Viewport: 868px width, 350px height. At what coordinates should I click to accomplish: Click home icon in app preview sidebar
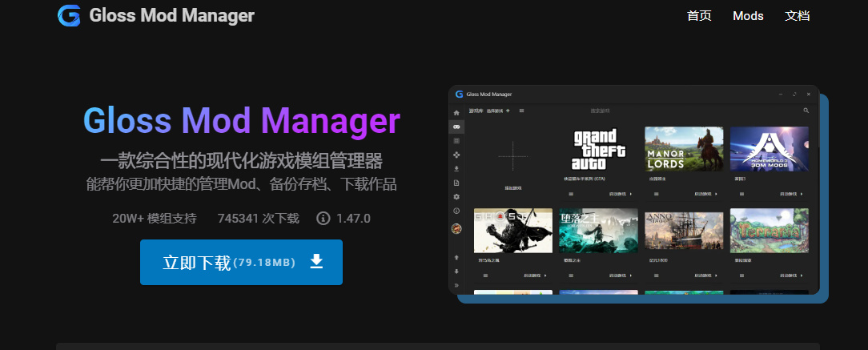click(x=456, y=113)
